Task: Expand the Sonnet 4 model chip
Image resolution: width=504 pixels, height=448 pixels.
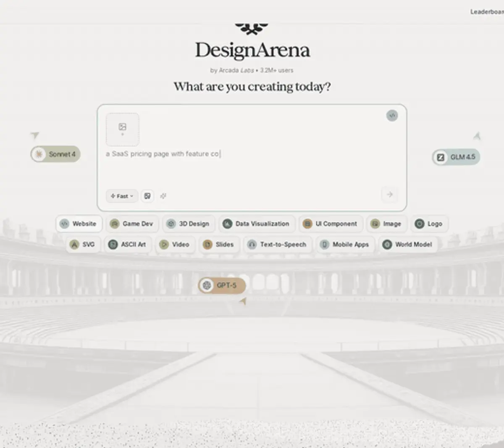Action: (55, 154)
